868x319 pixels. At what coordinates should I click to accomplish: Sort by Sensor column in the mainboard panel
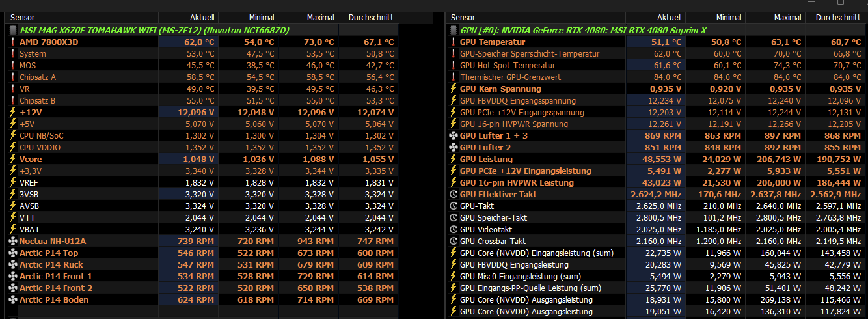click(x=82, y=17)
